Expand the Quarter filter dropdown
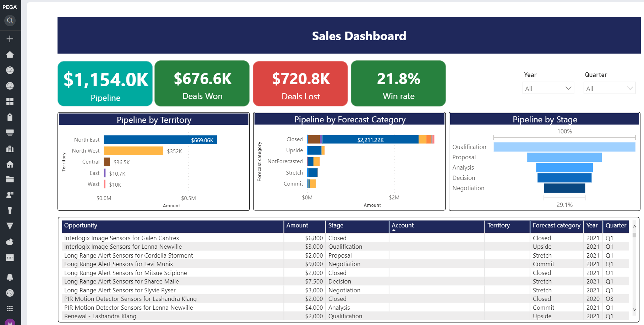The image size is (644, 325). [609, 88]
